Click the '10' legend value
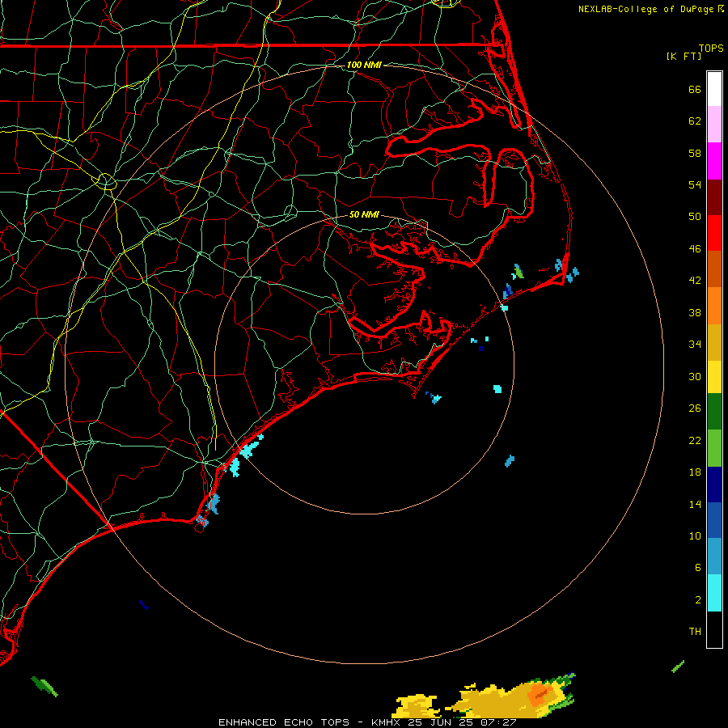This screenshot has height=728, width=728. pos(695,536)
